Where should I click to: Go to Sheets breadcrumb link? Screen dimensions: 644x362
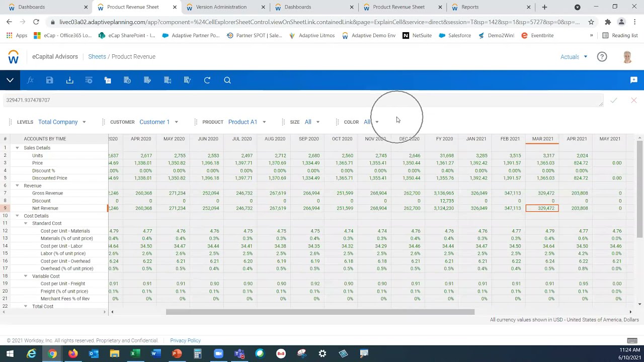(x=97, y=57)
